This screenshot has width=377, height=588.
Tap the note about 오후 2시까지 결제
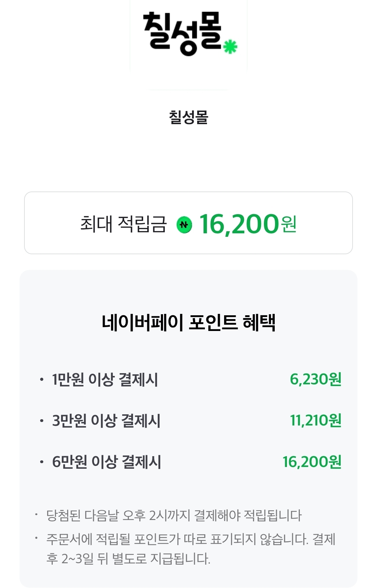point(174,515)
